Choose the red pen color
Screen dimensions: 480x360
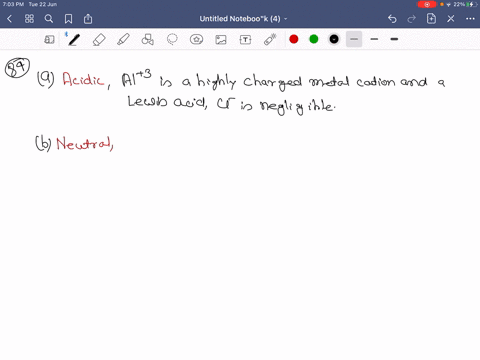click(x=294, y=39)
